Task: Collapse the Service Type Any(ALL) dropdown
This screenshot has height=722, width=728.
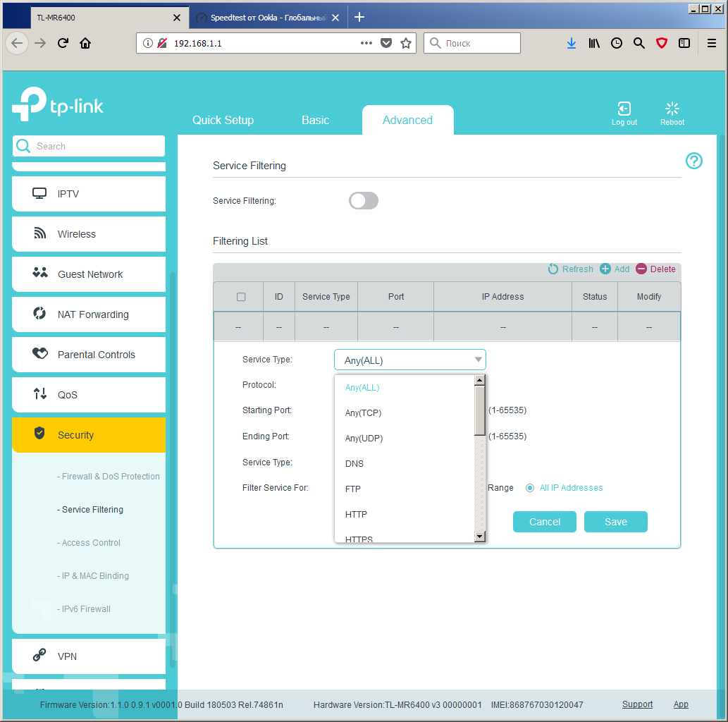Action: 410,360
